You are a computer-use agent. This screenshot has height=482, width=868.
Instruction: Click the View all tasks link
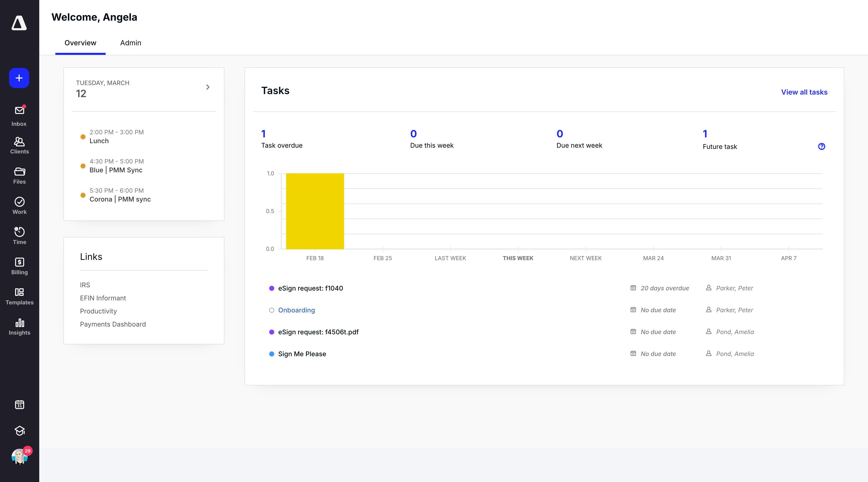click(804, 92)
